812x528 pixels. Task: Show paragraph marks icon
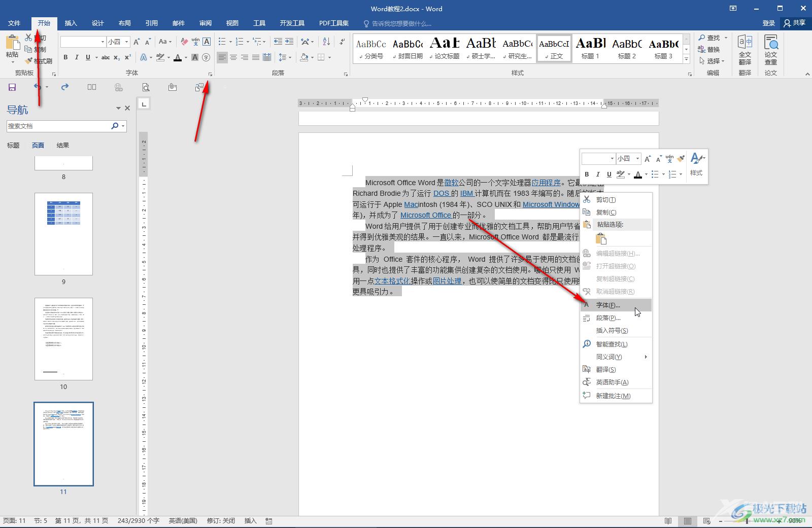coord(343,42)
